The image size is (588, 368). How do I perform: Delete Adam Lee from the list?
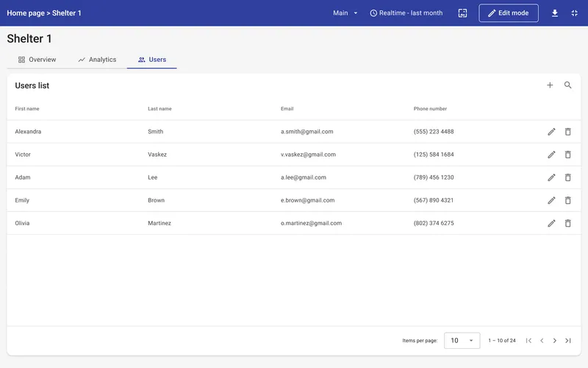click(567, 177)
